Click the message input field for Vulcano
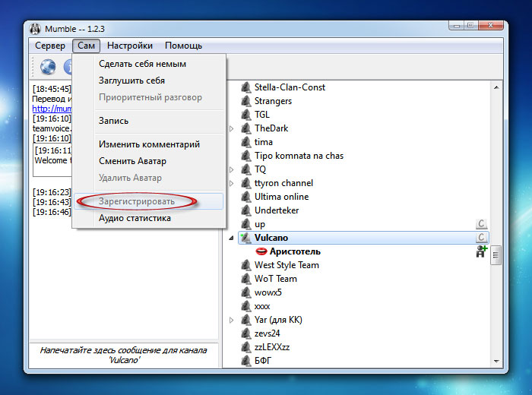The height and width of the screenshot is (395, 532). 123,355
